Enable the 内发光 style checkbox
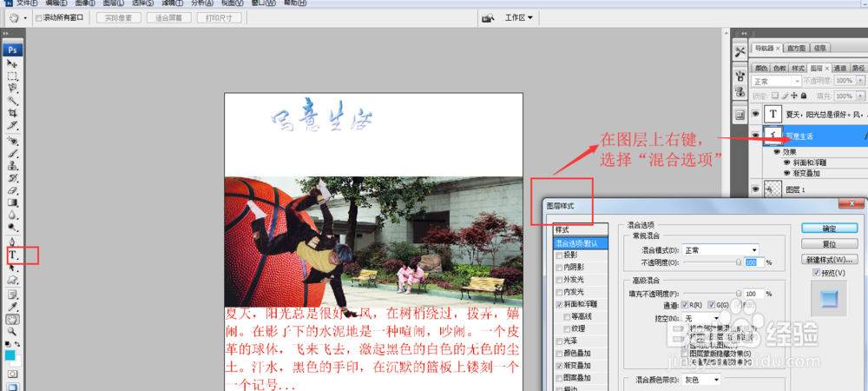The width and height of the screenshot is (868, 391). click(x=559, y=292)
